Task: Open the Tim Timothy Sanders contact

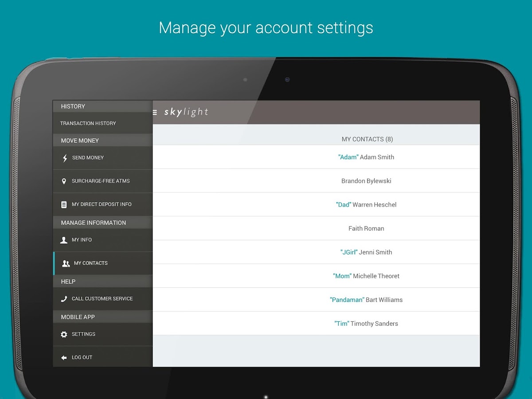Action: click(x=366, y=323)
